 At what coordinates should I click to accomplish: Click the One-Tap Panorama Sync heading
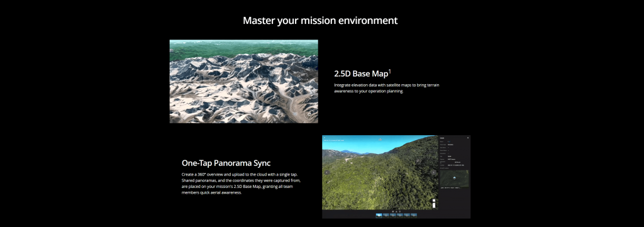click(x=226, y=163)
